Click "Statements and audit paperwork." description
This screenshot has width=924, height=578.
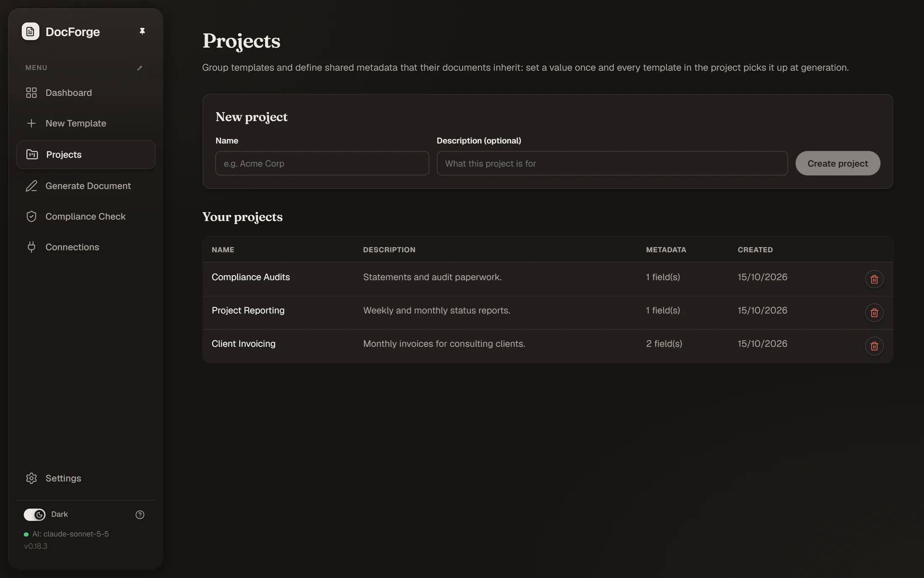click(x=432, y=277)
